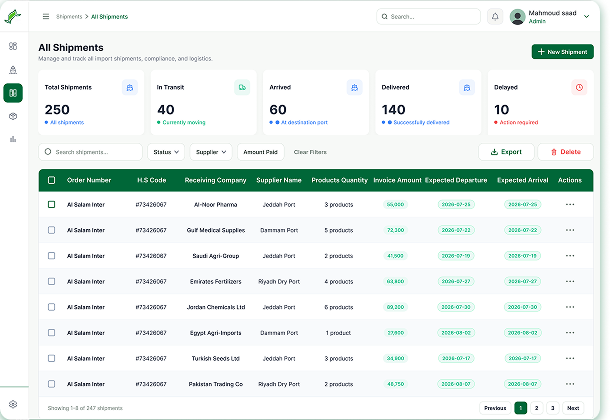Click the Delayed card clock icon
Image resolution: width=611 pixels, height=420 pixels.
tap(579, 87)
